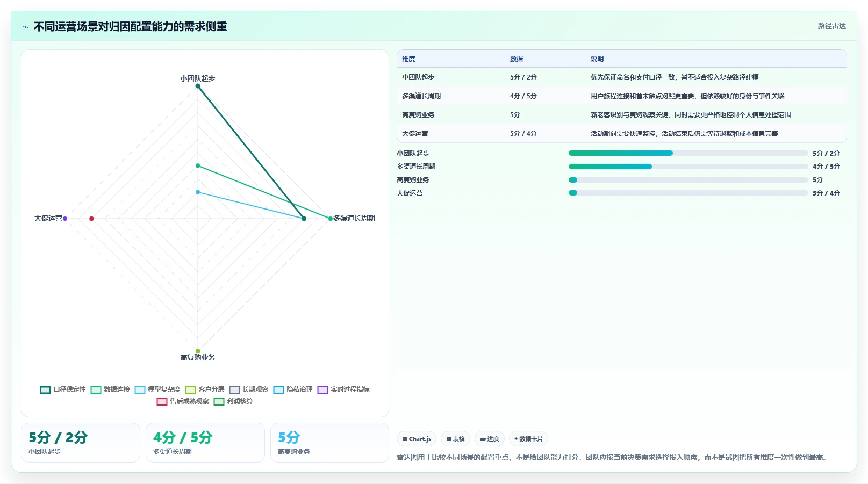The height and width of the screenshot is (484, 868).
Task: Toggle the 隐私治理 legend series
Action: (x=293, y=389)
